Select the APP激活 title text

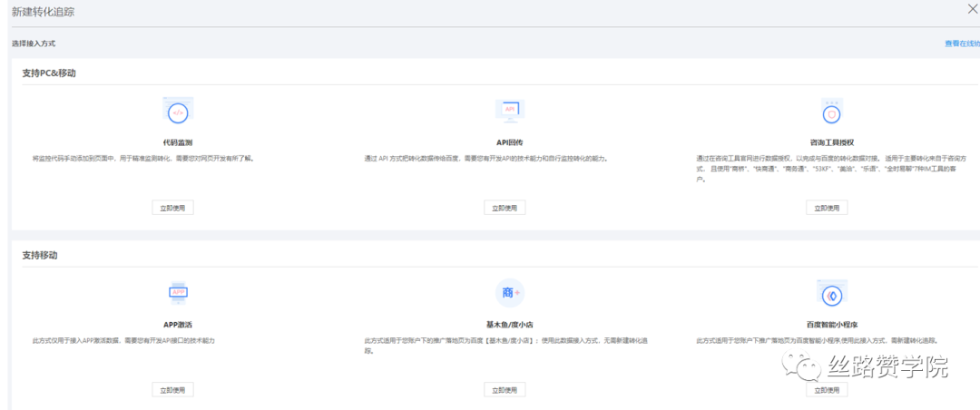pos(177,324)
